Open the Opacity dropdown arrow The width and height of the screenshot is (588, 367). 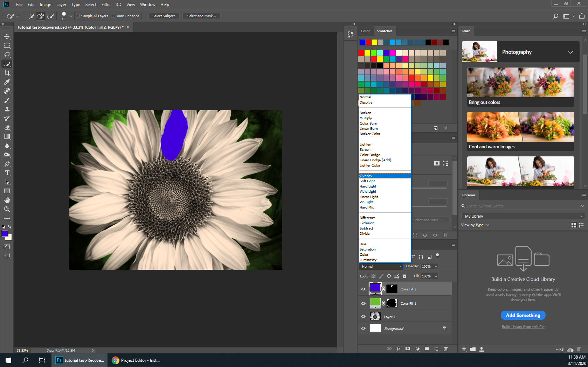[436, 267]
